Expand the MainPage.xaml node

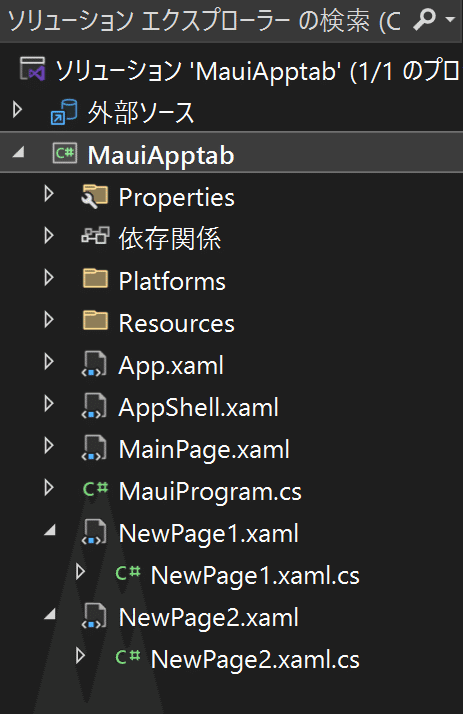pos(49,446)
